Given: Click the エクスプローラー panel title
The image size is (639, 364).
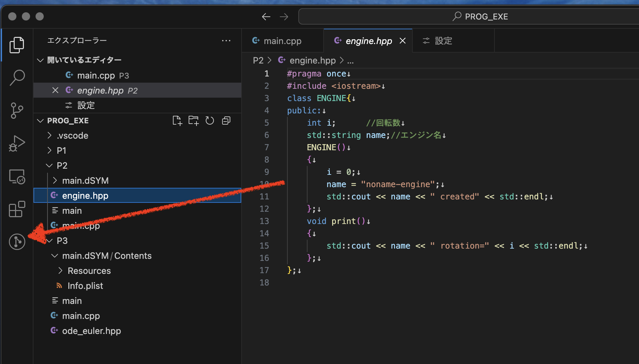Looking at the screenshot, I should (77, 41).
